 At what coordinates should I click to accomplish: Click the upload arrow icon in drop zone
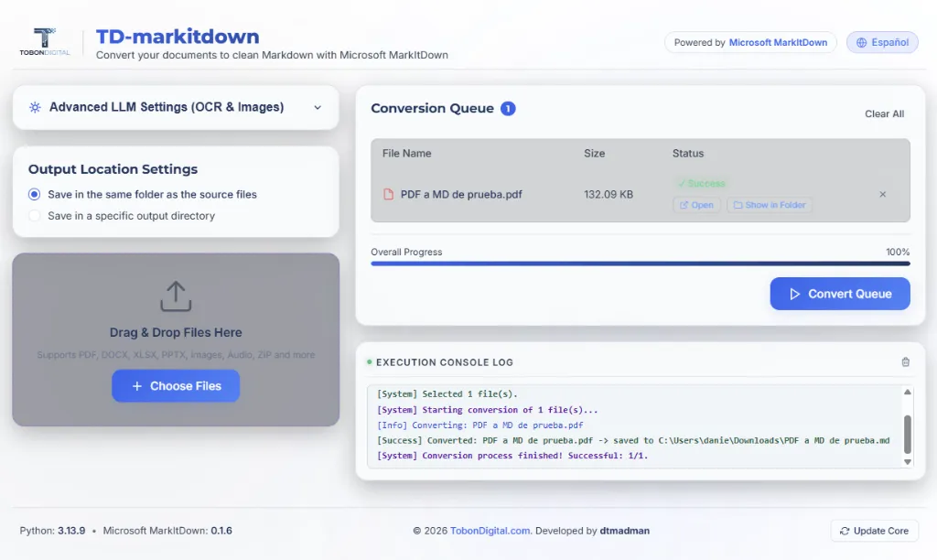click(x=176, y=296)
